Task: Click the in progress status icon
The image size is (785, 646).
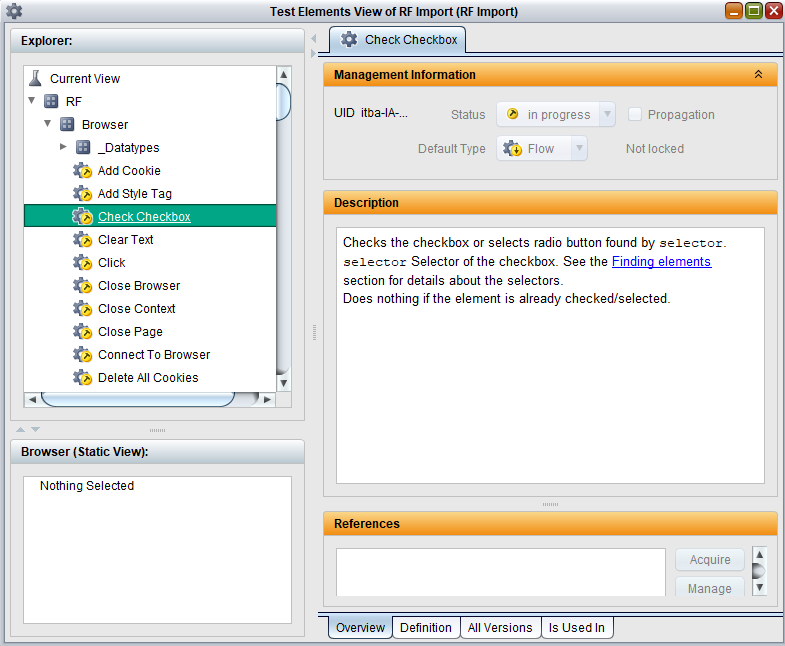Action: [x=512, y=114]
